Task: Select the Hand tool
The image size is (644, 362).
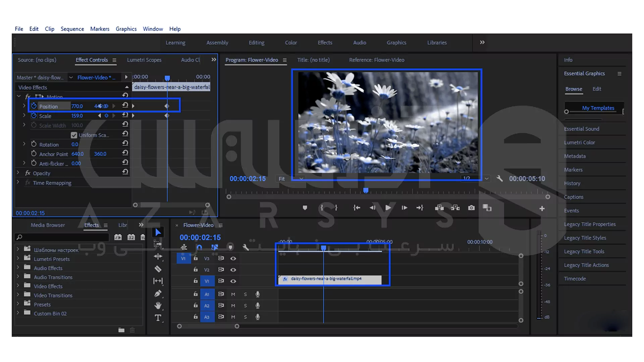Action: 158,305
